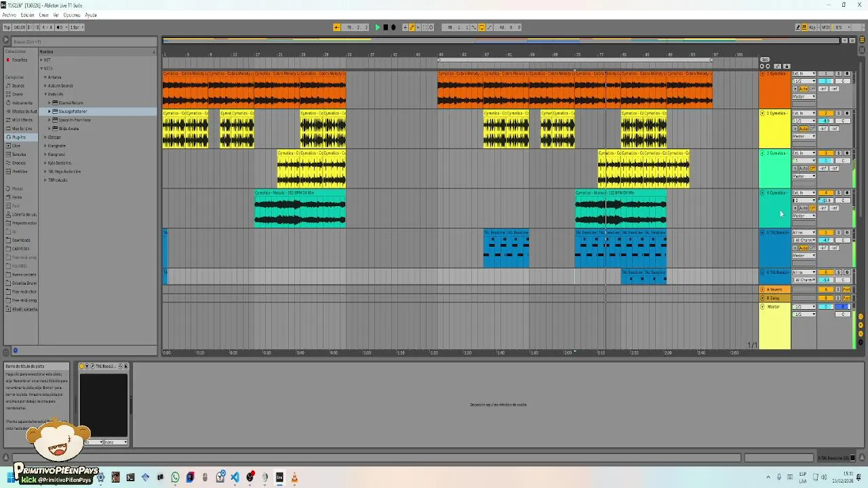Open the Ver menu
868x488 pixels.
pyautogui.click(x=57, y=15)
